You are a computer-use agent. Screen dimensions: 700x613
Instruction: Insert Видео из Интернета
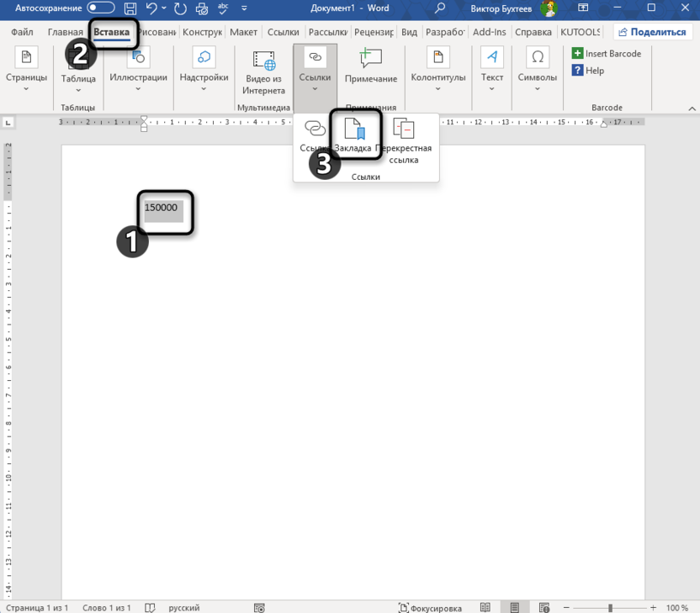pyautogui.click(x=264, y=71)
